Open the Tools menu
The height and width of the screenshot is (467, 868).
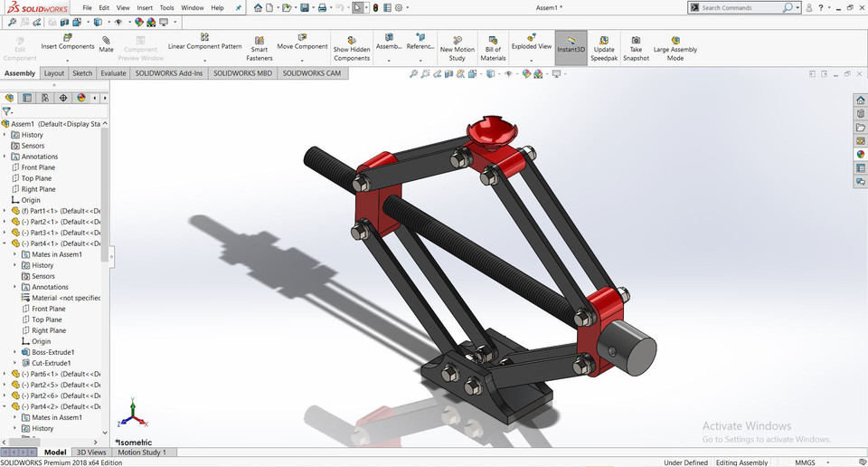tap(166, 8)
